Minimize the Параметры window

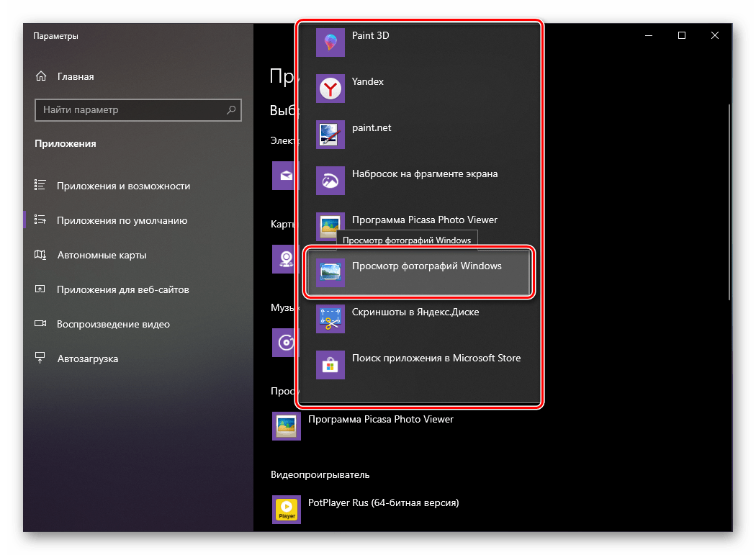pos(649,35)
